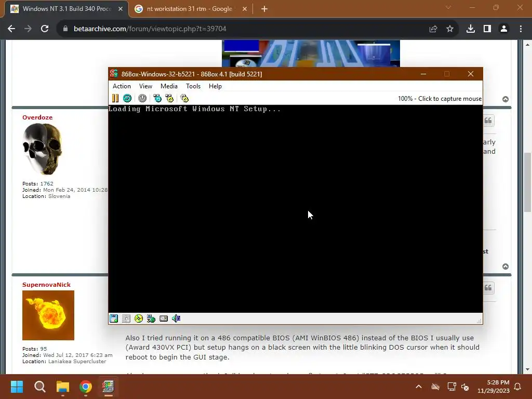Click SupernovaNick's post count 95
The height and width of the screenshot is (399, 532).
(44, 349)
